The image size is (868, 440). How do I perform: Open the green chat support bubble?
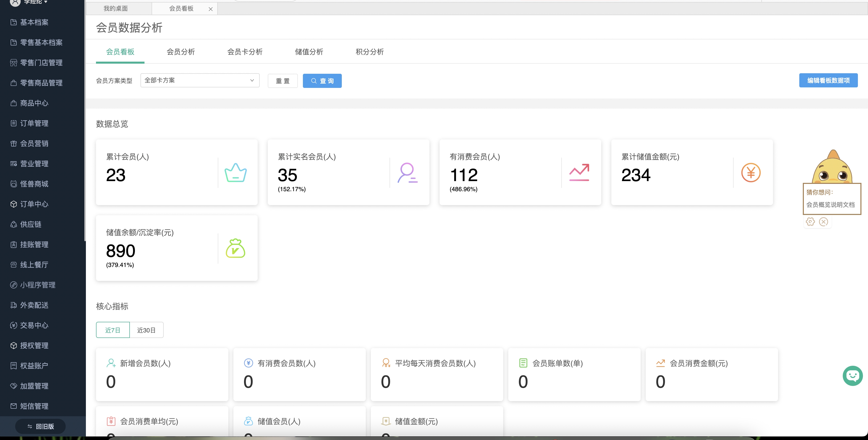coord(853,376)
